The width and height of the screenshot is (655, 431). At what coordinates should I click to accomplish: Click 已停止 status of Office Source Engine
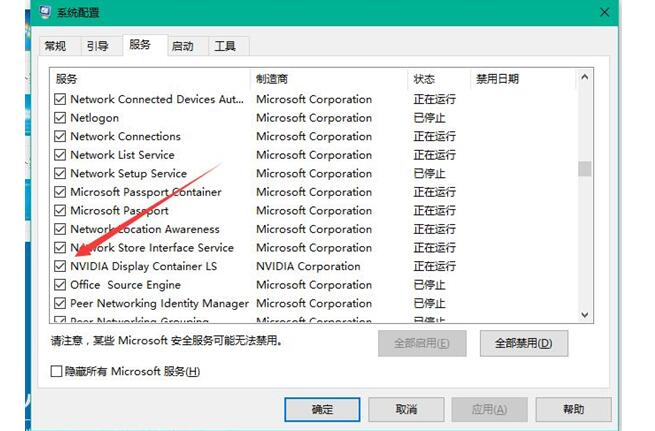pyautogui.click(x=429, y=285)
